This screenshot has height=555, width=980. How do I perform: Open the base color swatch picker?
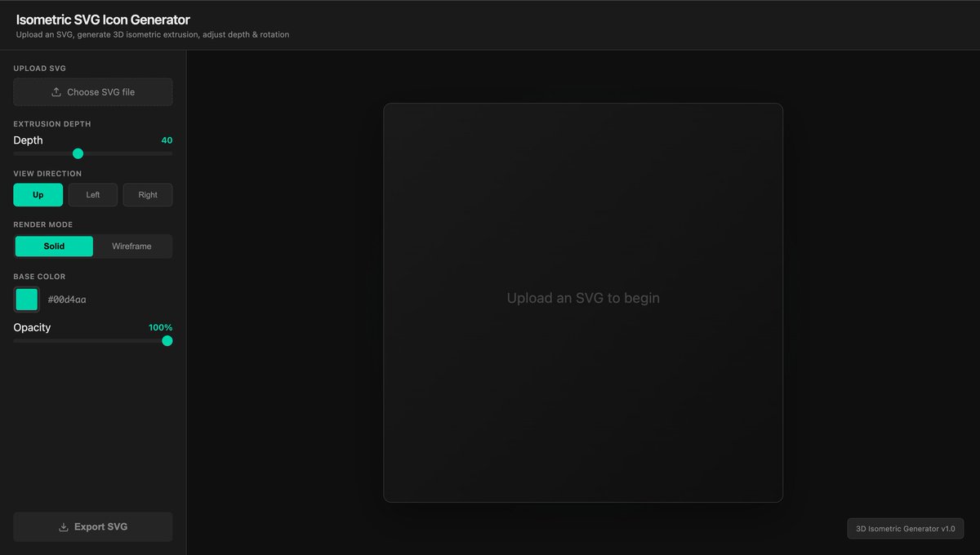coord(27,300)
